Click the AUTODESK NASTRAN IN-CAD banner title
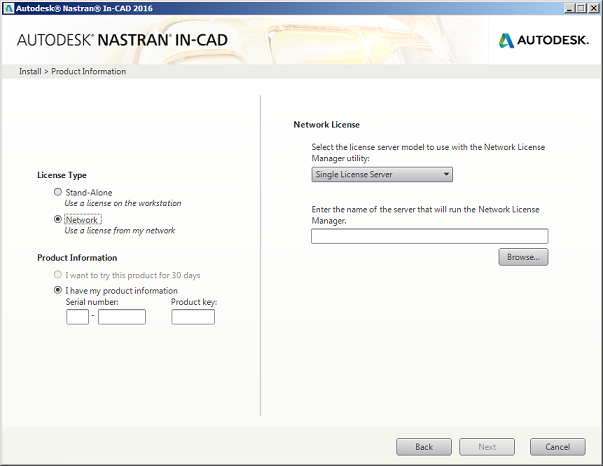The image size is (603, 466). (x=122, y=40)
